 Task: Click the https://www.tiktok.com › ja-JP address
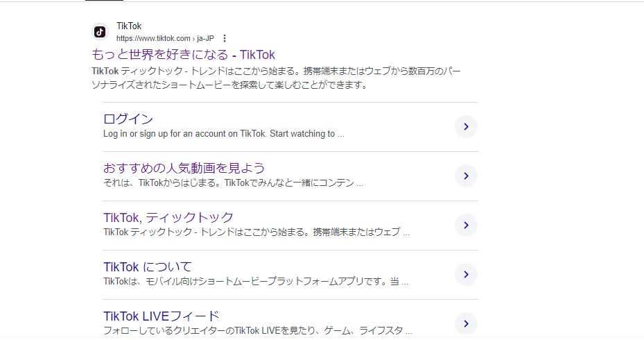click(165, 38)
